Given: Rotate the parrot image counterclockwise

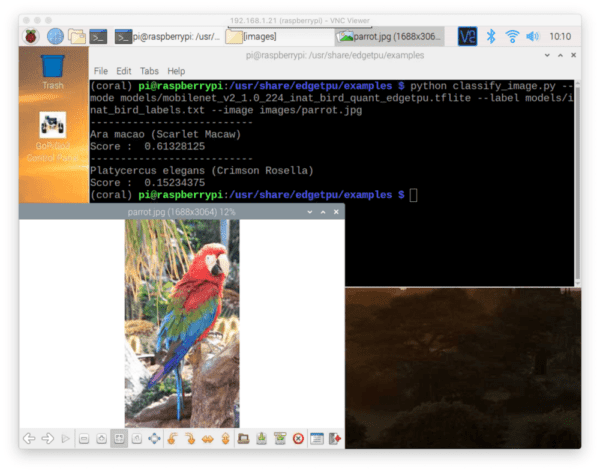Looking at the screenshot, I should (x=173, y=438).
